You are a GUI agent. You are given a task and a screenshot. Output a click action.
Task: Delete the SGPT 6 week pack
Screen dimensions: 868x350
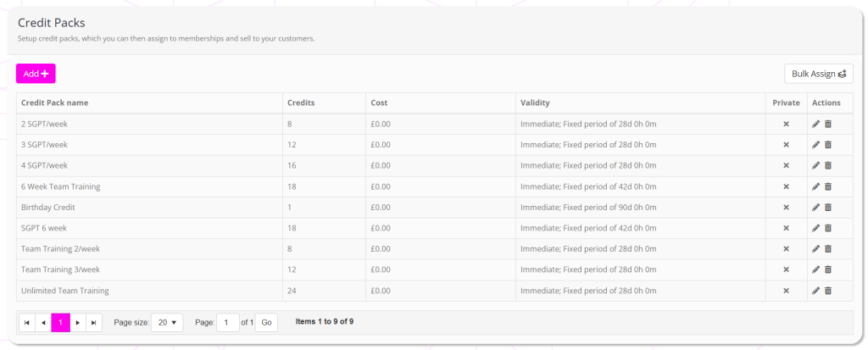click(x=828, y=228)
